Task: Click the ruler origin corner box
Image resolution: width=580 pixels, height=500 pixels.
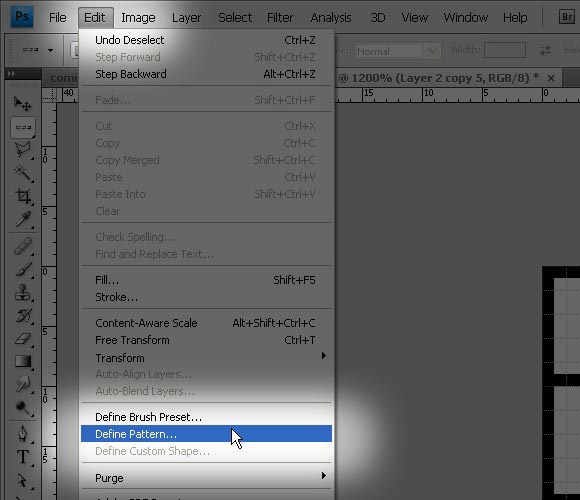Action: click(x=49, y=95)
